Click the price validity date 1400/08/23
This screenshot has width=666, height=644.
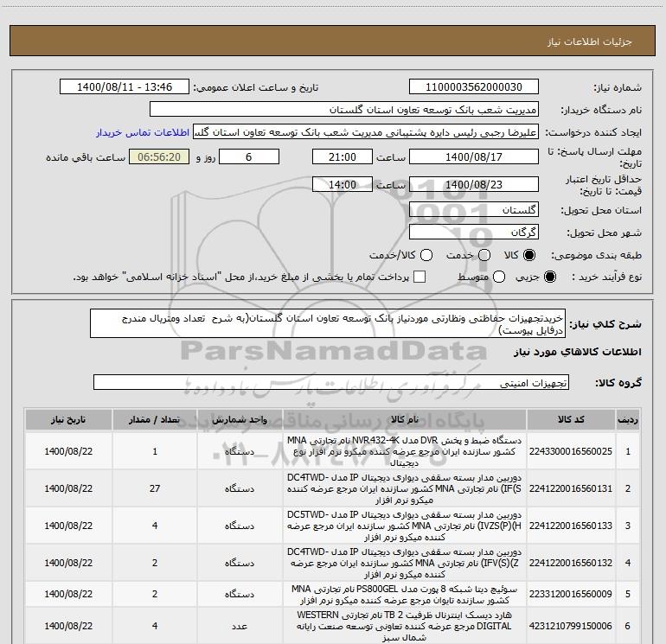coord(474,184)
